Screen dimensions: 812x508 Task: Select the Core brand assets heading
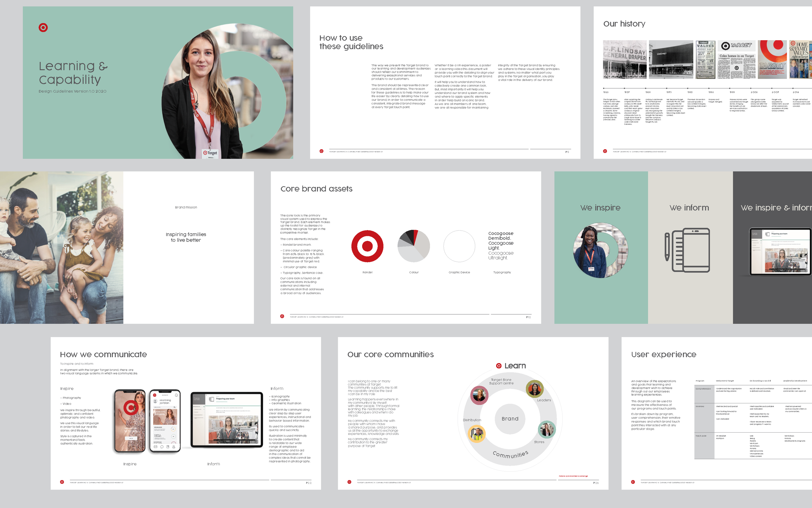(x=316, y=189)
